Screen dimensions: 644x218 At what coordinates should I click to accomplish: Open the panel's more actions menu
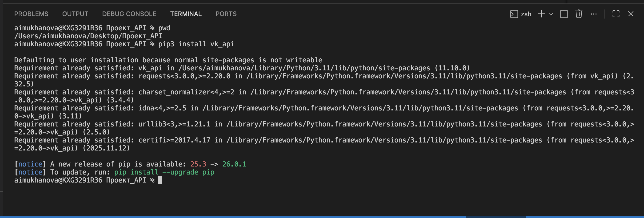(594, 14)
